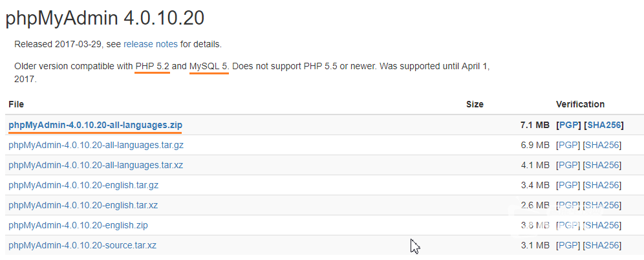Download phpMyAdmin-4.0.10.20-all-languages.tar.gz
Image resolution: width=644 pixels, height=260 pixels.
click(x=96, y=145)
